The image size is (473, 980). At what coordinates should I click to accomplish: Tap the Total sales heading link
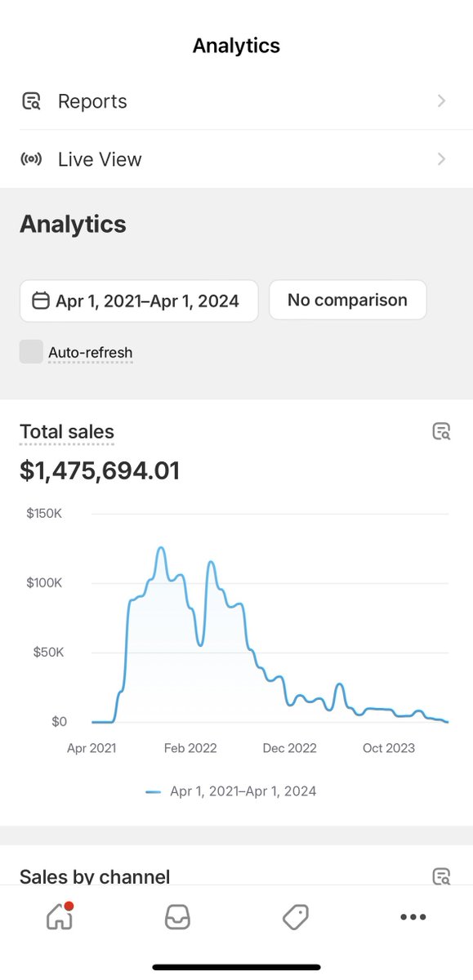click(x=67, y=432)
